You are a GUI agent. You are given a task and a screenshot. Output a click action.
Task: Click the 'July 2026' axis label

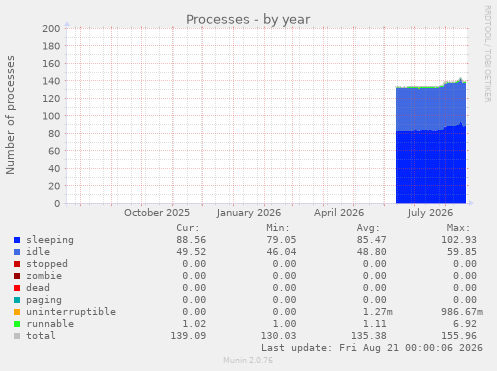(430, 213)
